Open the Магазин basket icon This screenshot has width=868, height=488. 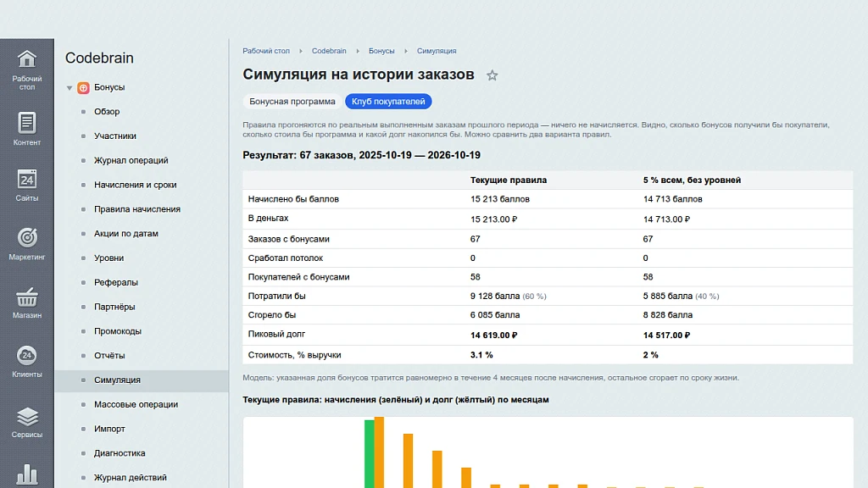(x=26, y=297)
